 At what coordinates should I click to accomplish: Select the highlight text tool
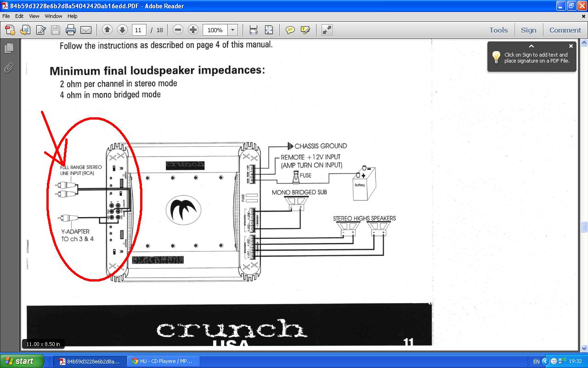click(x=305, y=30)
